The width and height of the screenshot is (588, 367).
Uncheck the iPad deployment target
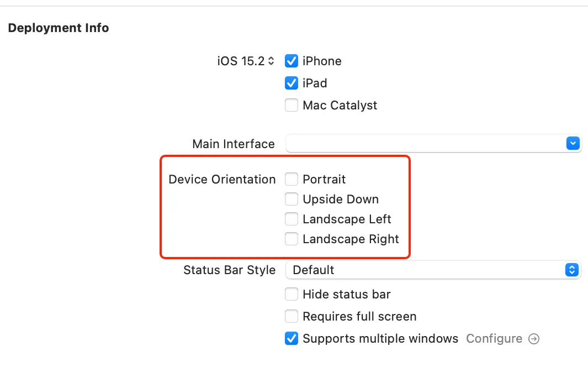(x=292, y=83)
